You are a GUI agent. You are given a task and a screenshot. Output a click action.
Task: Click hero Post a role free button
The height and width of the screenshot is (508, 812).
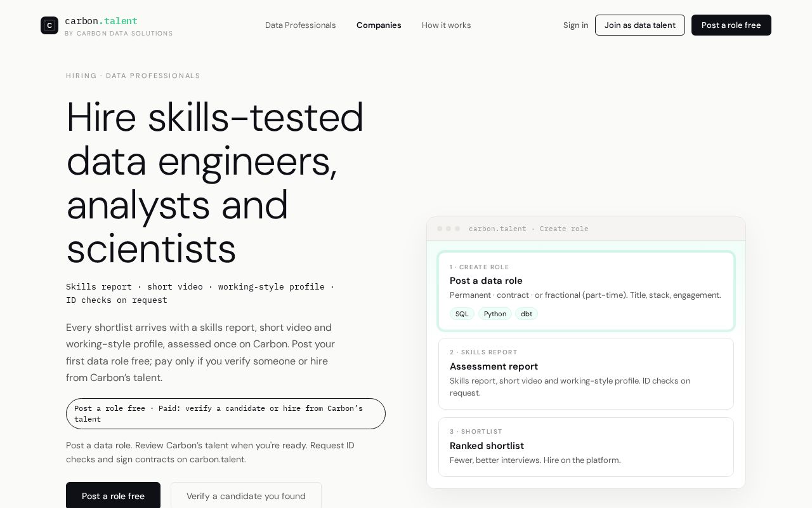click(x=113, y=495)
